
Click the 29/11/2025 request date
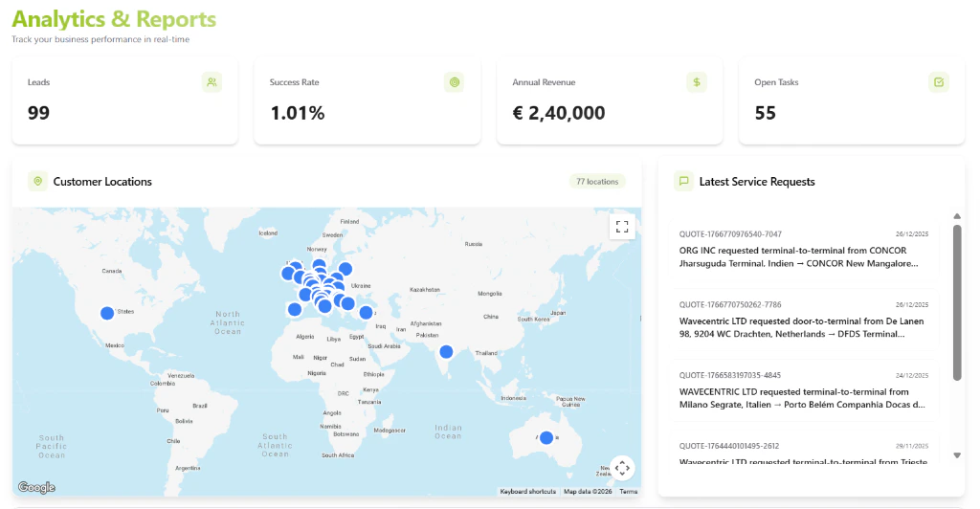click(x=912, y=446)
